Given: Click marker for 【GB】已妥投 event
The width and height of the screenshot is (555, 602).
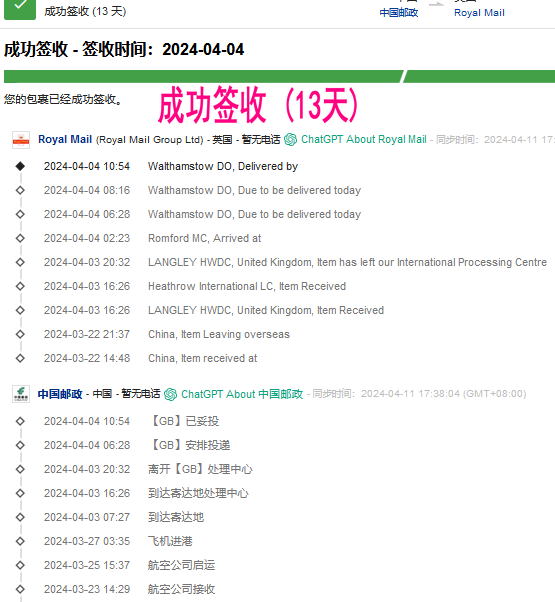Looking at the screenshot, I should [20, 421].
